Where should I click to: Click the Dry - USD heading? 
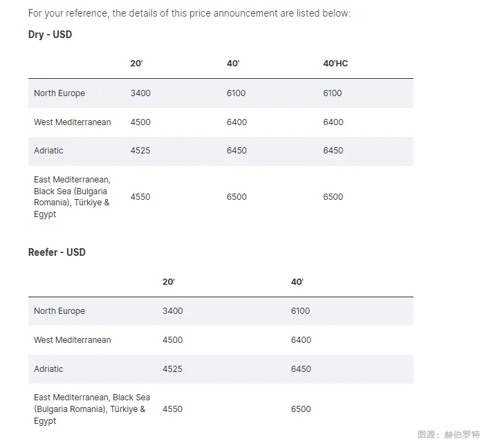coord(50,35)
